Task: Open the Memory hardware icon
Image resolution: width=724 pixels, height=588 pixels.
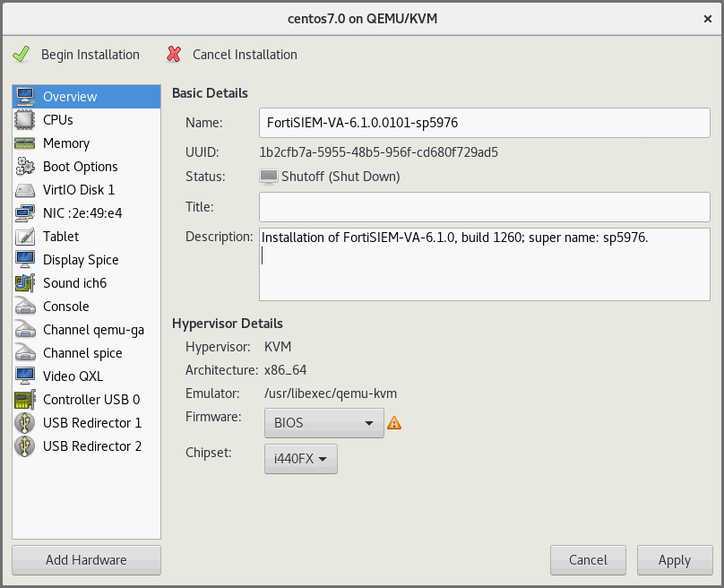Action: (x=25, y=143)
